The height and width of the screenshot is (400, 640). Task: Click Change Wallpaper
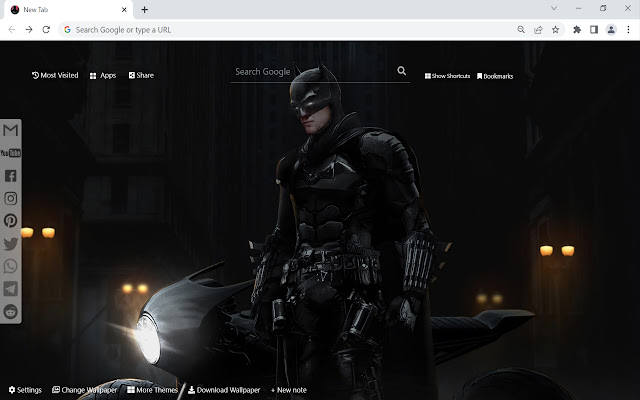(85, 390)
